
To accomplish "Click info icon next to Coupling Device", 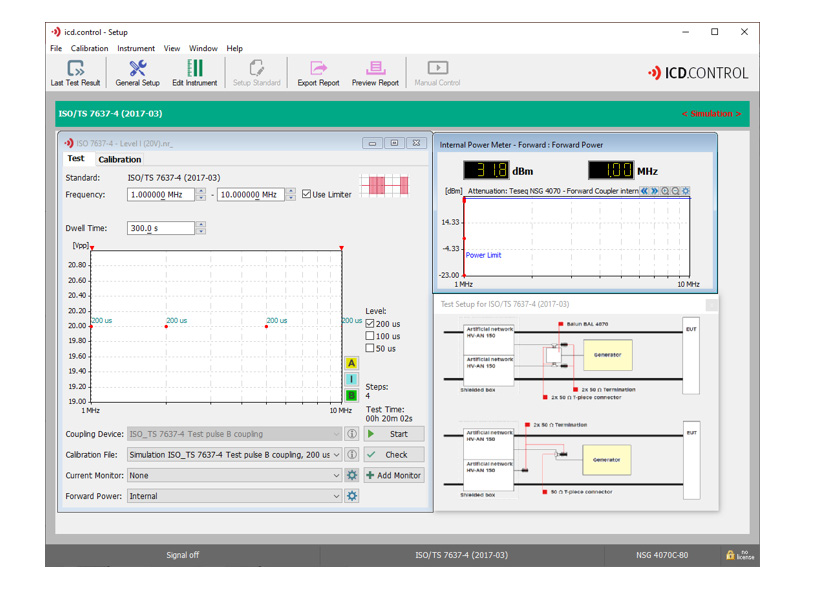I will (x=352, y=433).
